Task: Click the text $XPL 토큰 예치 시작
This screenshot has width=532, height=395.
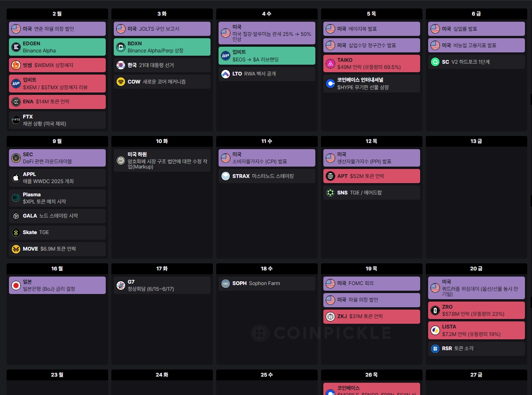Action: (x=44, y=202)
